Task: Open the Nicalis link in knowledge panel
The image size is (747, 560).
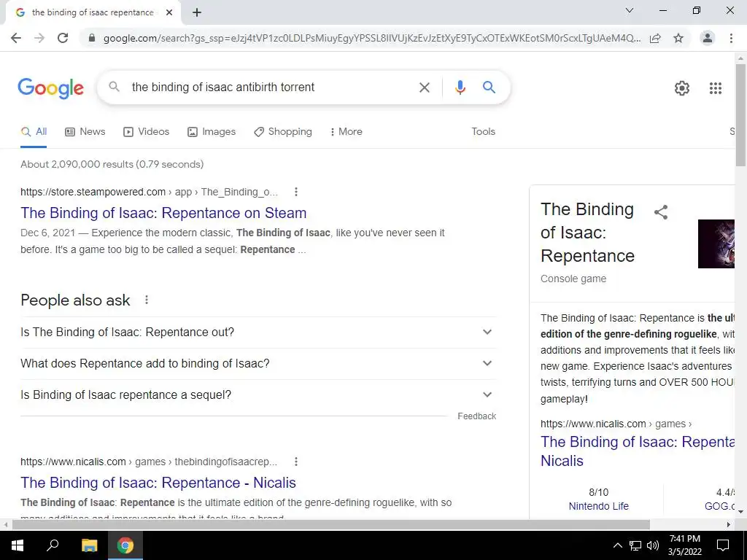Action: coord(638,451)
